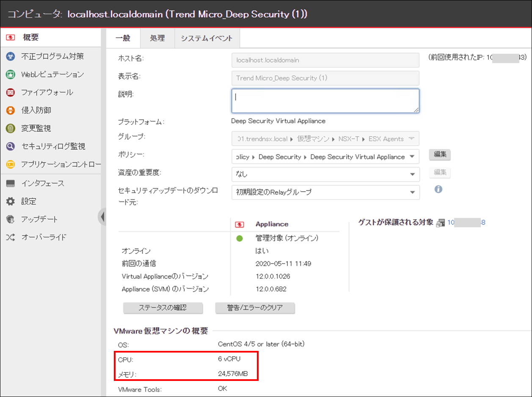The image size is (532, 397).
Task: Select the 不正プログラム対策 biohazard icon
Action: click(x=11, y=56)
